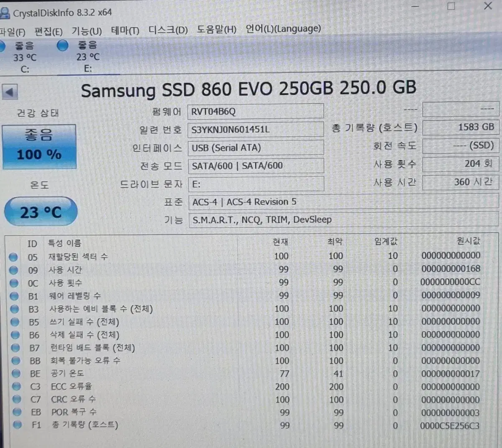Click status dot for attribute B3 사용하는 예비 블록 수
502x448 pixels.
tap(15, 309)
